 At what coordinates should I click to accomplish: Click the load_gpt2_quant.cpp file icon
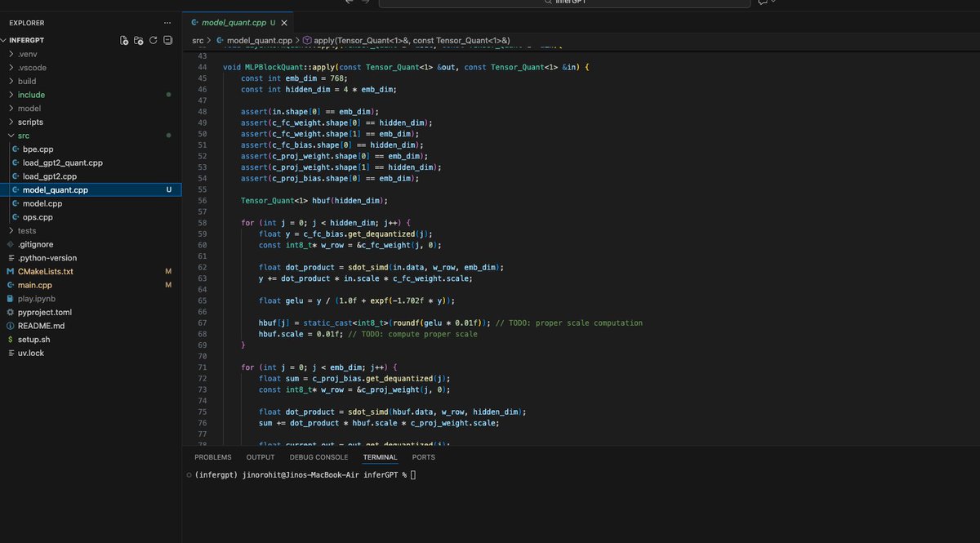click(16, 162)
